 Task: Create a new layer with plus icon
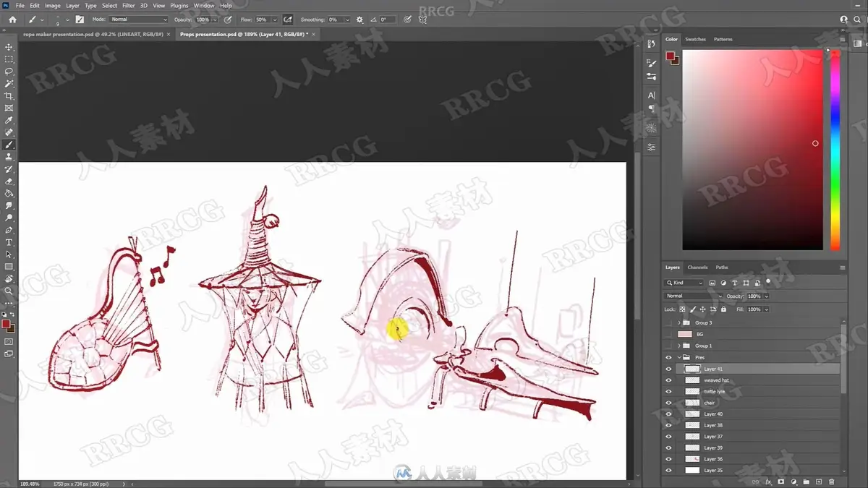[819, 481]
